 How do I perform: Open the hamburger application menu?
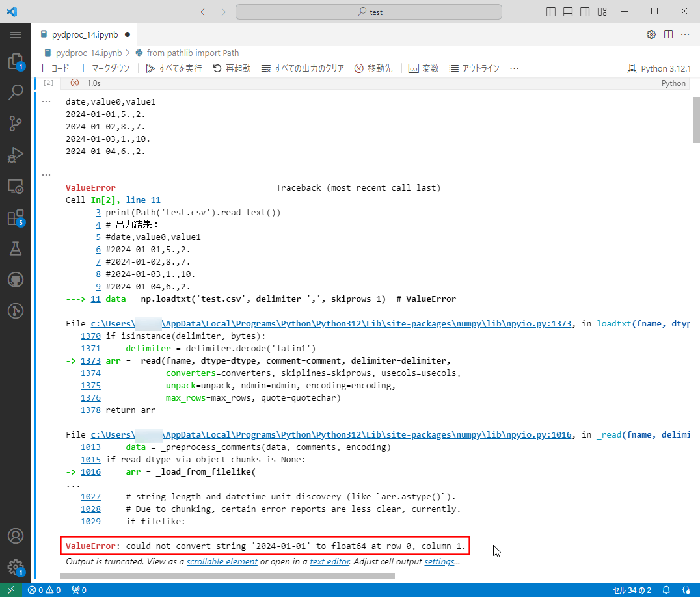coord(16,34)
